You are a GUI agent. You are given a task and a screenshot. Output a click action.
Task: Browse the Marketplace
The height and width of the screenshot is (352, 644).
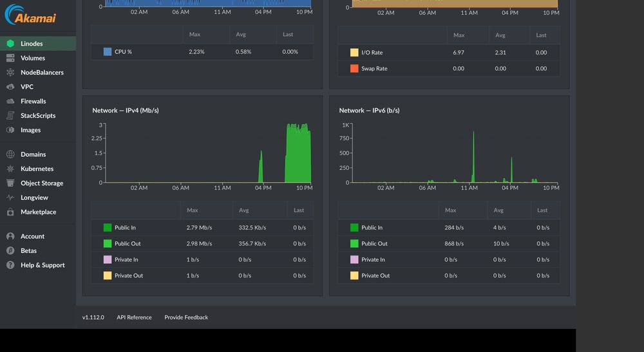38,212
